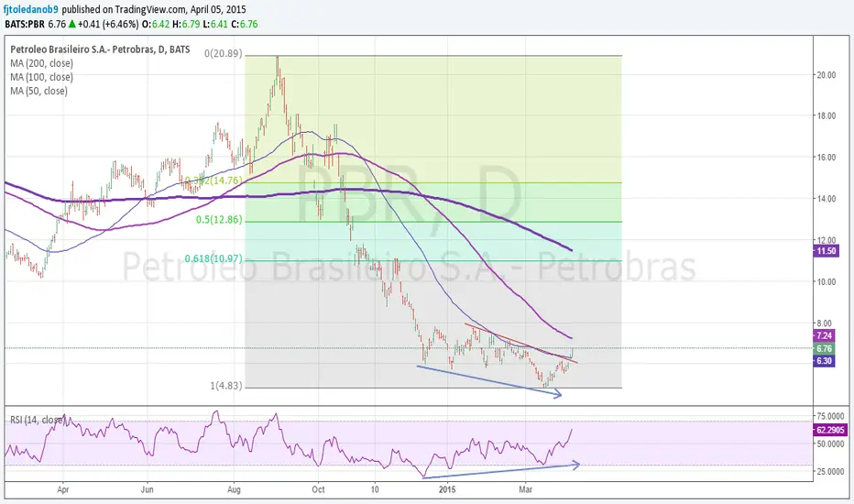Click the 2015 date axis label
This screenshot has height=504, width=854.
pyautogui.click(x=447, y=489)
